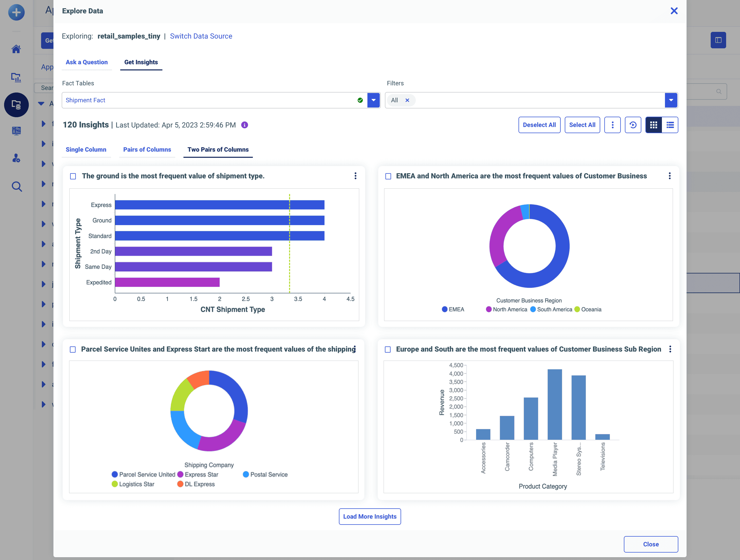740x560 pixels.
Task: Close the Explore Data dialog with X
Action: [674, 11]
